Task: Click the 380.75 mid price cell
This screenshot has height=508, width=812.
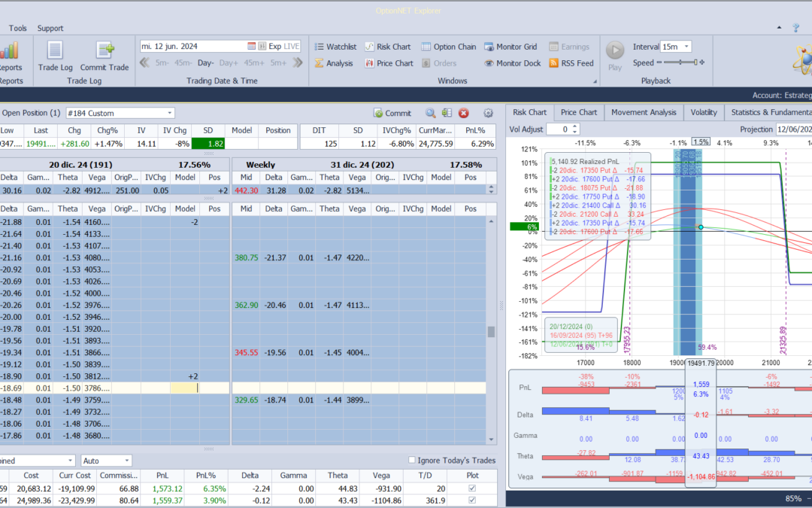Action: (247, 257)
